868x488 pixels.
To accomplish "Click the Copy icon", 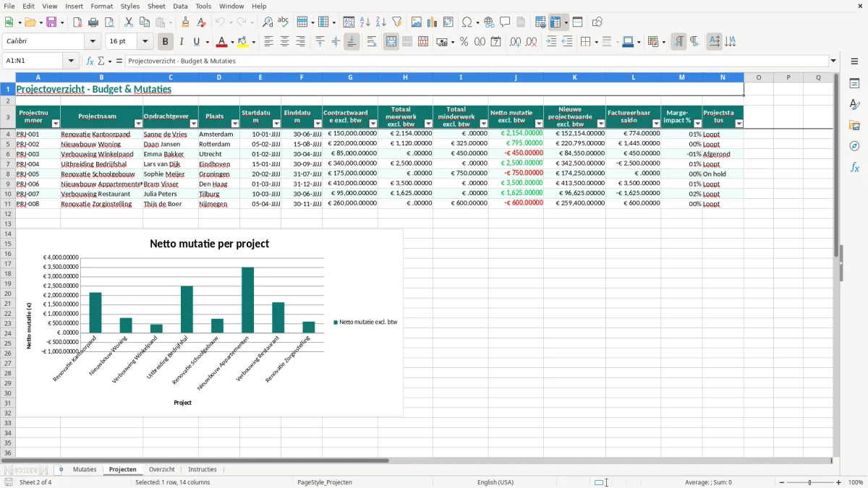I will (x=144, y=22).
